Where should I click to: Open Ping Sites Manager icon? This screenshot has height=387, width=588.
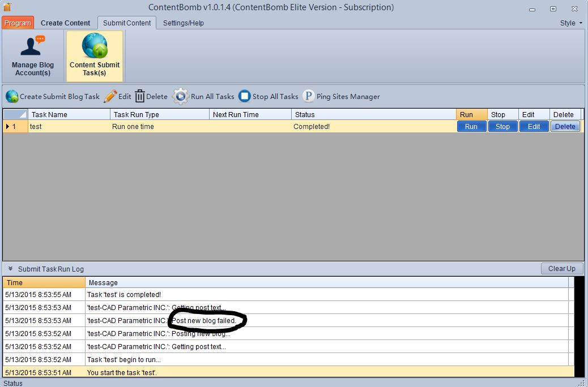pos(308,96)
